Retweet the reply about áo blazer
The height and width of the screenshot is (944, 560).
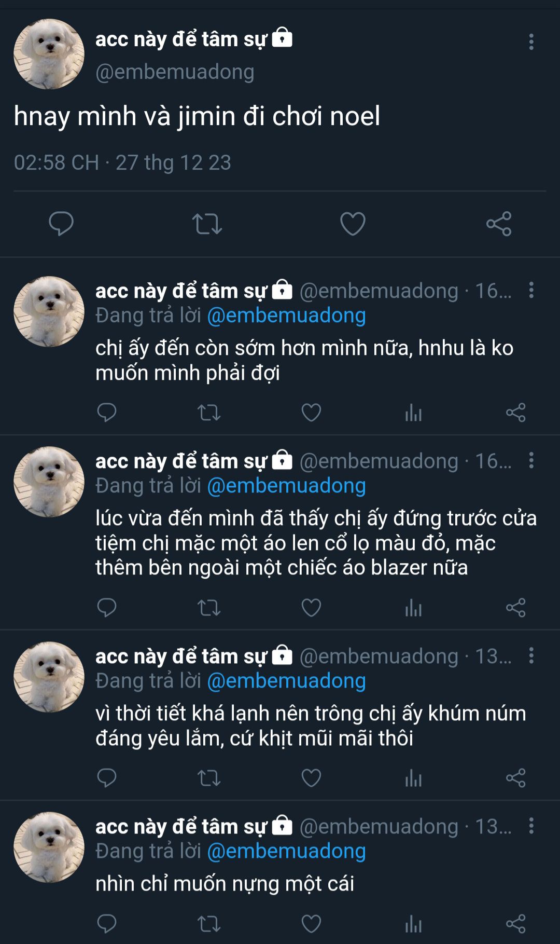click(x=209, y=608)
